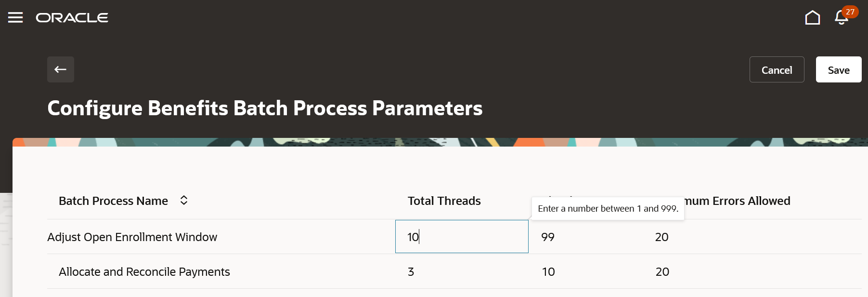Edit the 99 value for Adjust Open Enrollment

[x=548, y=237]
